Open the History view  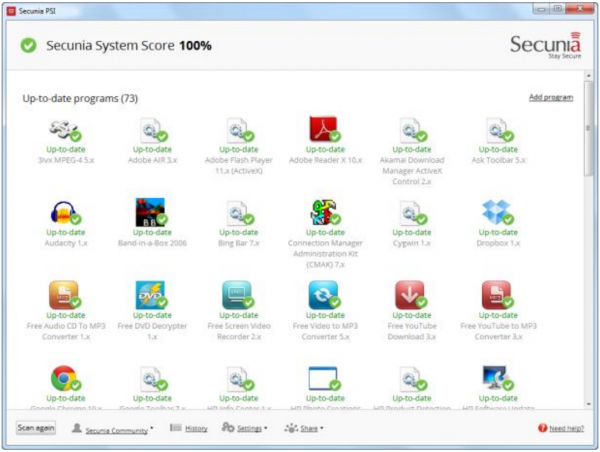click(x=189, y=428)
